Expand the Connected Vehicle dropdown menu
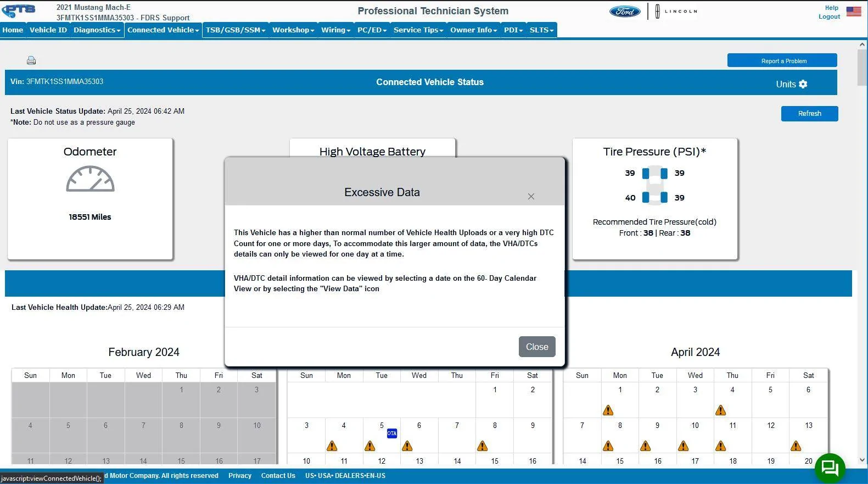Viewport: 868px width, 484px height. [x=163, y=30]
